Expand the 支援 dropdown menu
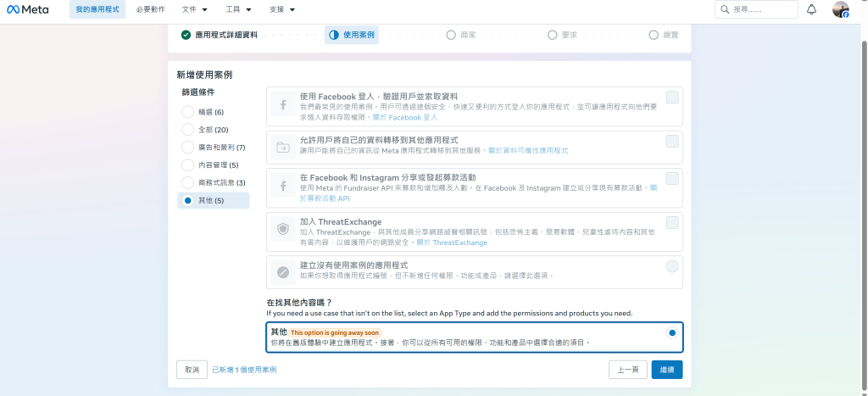The width and height of the screenshot is (868, 396). (x=282, y=9)
